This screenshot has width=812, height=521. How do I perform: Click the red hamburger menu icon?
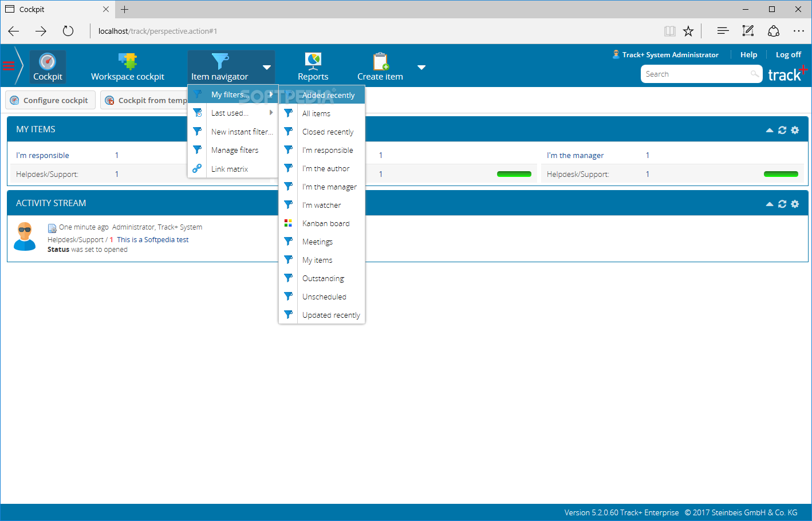pos(9,65)
